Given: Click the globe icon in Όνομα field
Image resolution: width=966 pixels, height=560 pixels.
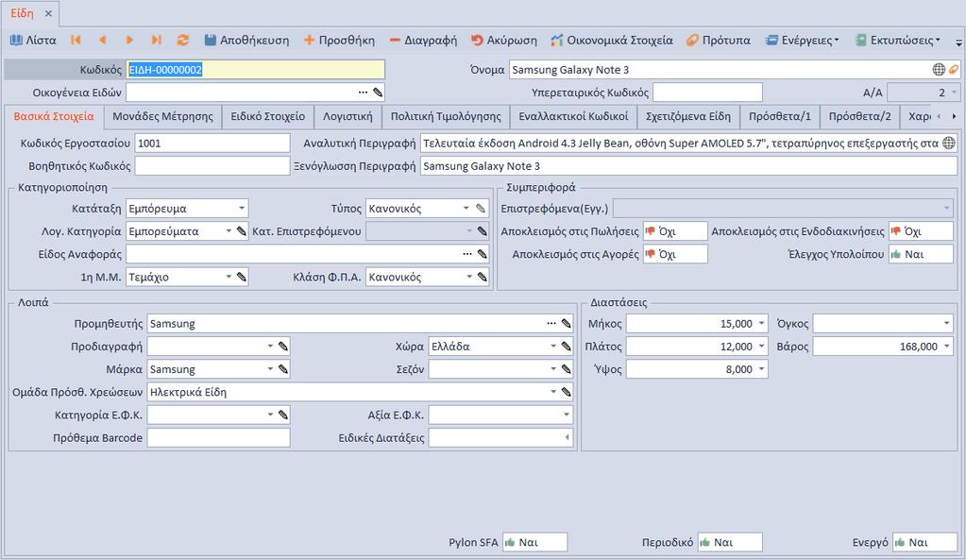Looking at the screenshot, I should click(939, 70).
